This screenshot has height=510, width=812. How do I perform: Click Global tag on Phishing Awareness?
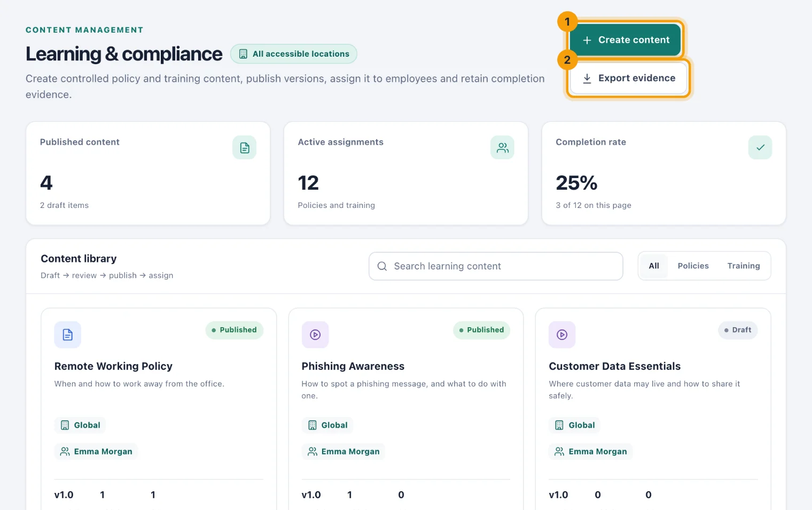point(327,425)
